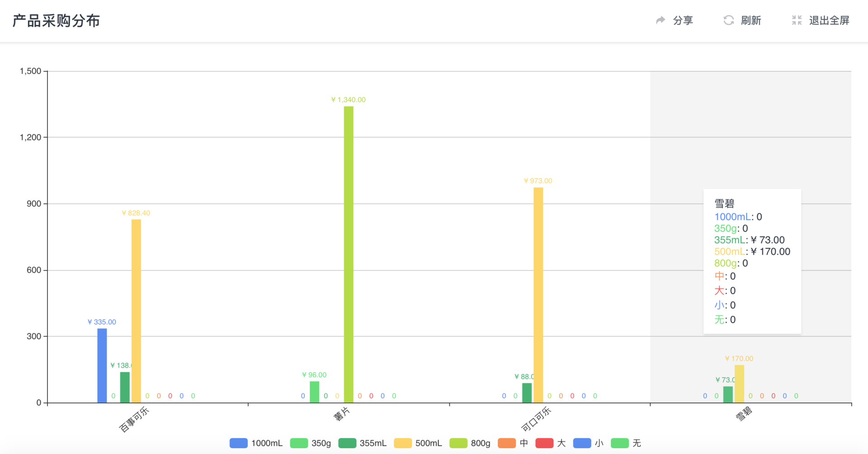The image size is (868, 454).
Task: Click the refresh circular arrow icon
Action: pos(728,20)
